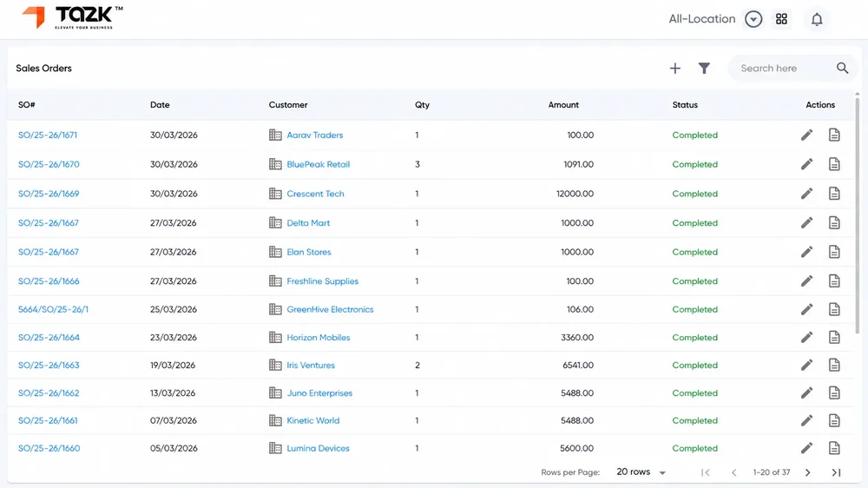This screenshot has width=868, height=488.
Task: View document for Iris Ventures order
Action: [x=833, y=365]
